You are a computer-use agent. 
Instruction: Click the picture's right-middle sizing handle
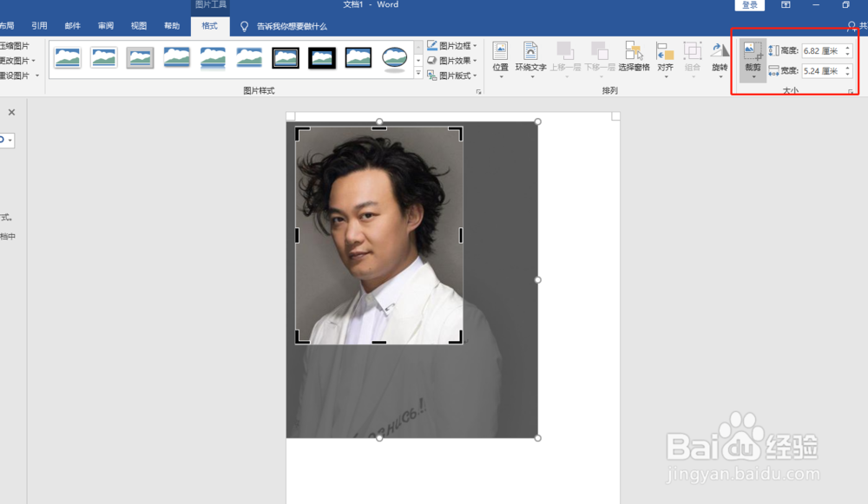(537, 280)
